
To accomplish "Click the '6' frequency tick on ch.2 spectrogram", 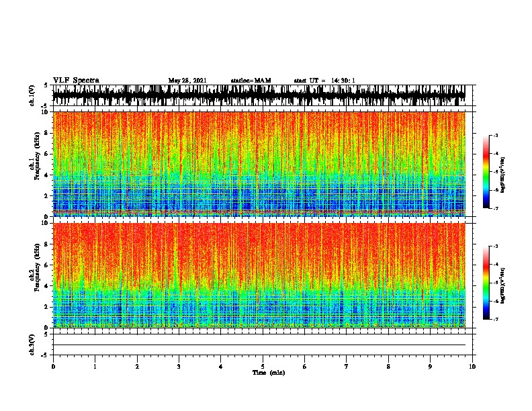I will coord(48,265).
